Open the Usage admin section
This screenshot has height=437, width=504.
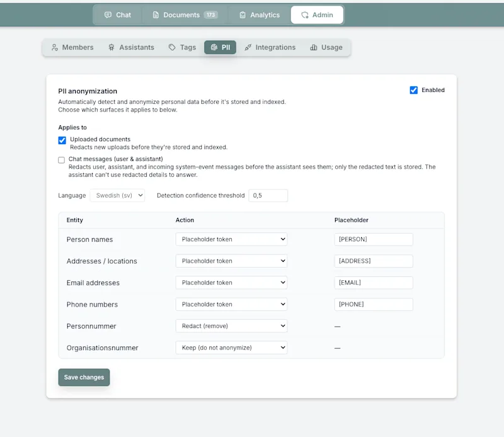[x=326, y=47]
